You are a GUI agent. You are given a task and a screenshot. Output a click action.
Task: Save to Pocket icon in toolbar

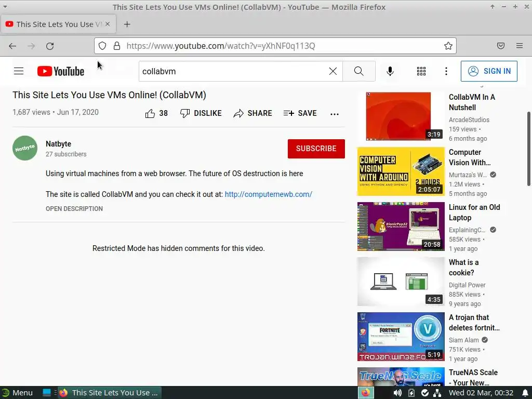click(x=501, y=46)
